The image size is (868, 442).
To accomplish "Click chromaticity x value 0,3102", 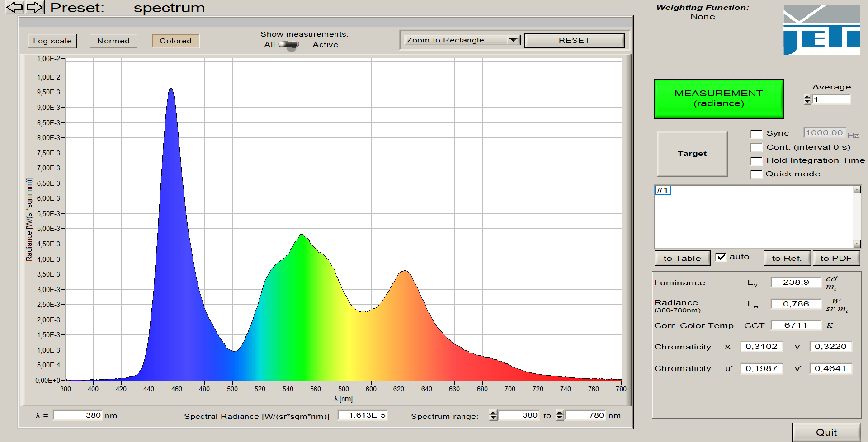I will point(762,347).
